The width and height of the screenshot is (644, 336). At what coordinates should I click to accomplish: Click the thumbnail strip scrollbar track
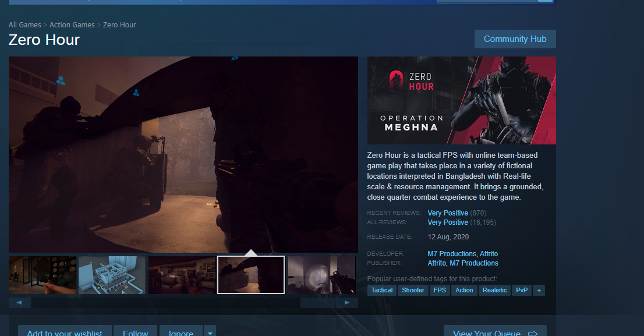[x=166, y=303]
